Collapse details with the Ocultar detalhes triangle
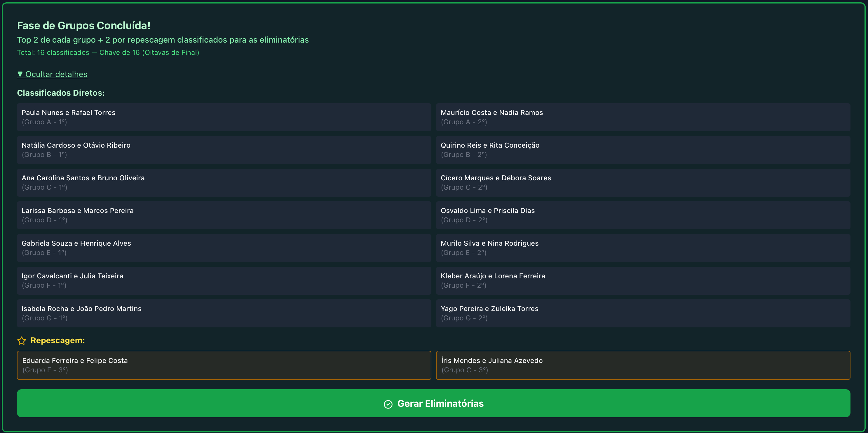868x433 pixels. click(20, 74)
